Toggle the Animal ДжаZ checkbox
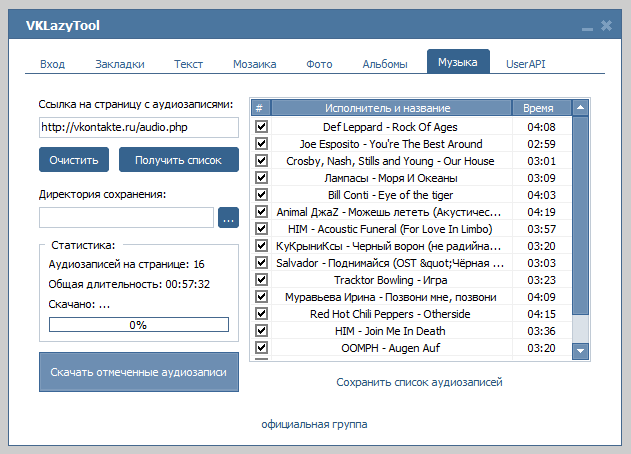Image resolution: width=631 pixels, height=454 pixels. coord(262,212)
